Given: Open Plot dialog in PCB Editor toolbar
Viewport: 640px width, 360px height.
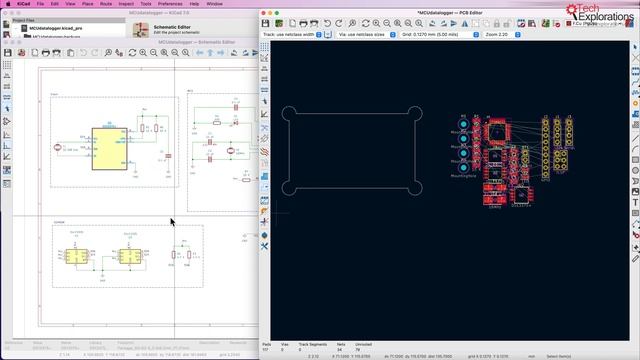Looking at the screenshot, I should pos(314,24).
